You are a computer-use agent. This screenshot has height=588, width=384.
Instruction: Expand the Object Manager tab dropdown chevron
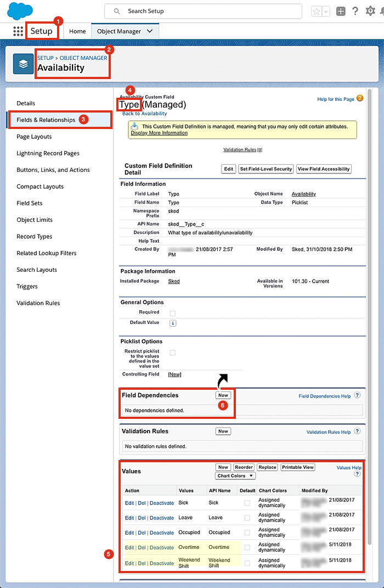point(150,31)
